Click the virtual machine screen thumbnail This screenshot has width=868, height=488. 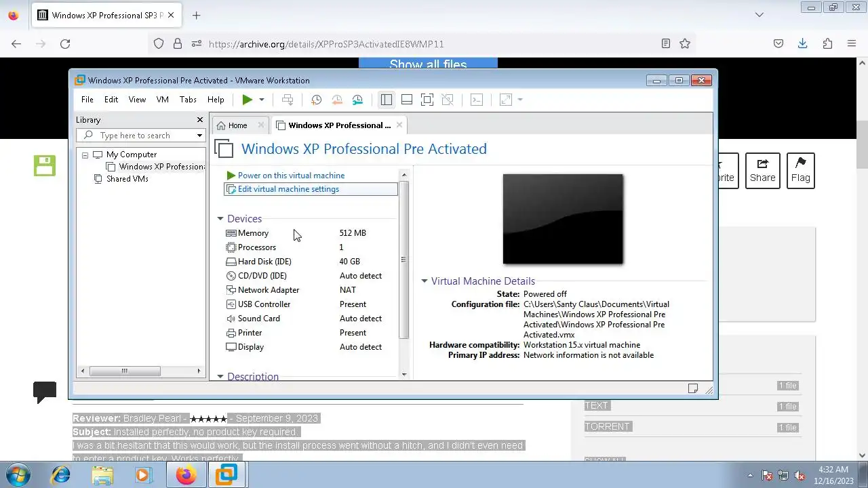(563, 219)
